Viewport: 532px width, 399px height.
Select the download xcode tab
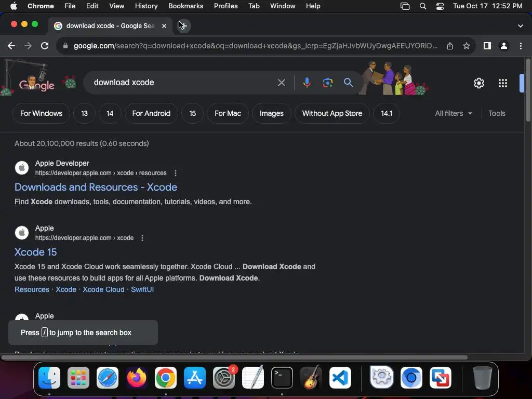pos(109,26)
